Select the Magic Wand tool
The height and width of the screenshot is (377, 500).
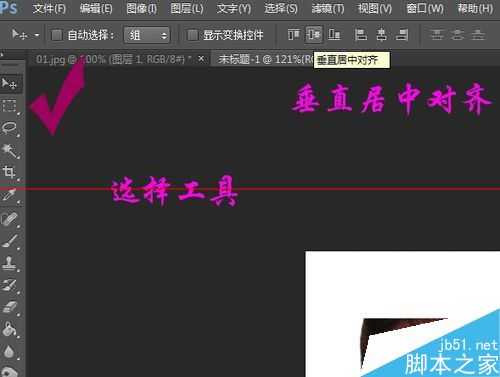point(9,150)
